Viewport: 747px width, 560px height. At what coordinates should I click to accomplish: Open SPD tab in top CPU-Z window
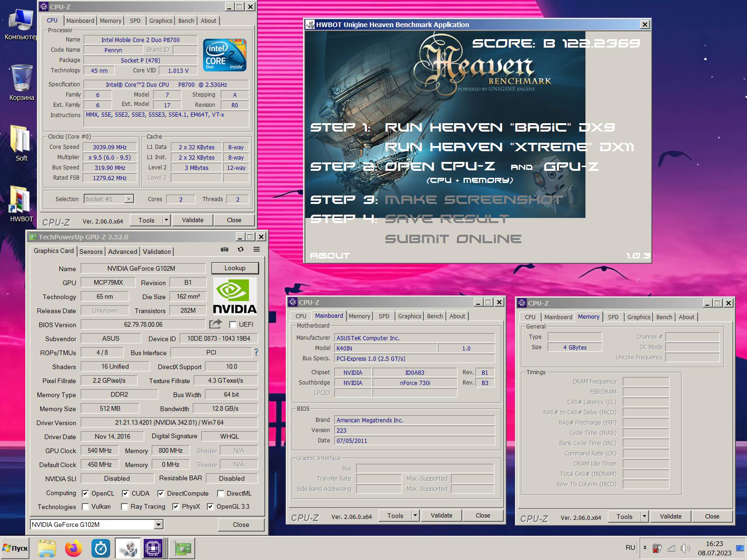[135, 21]
